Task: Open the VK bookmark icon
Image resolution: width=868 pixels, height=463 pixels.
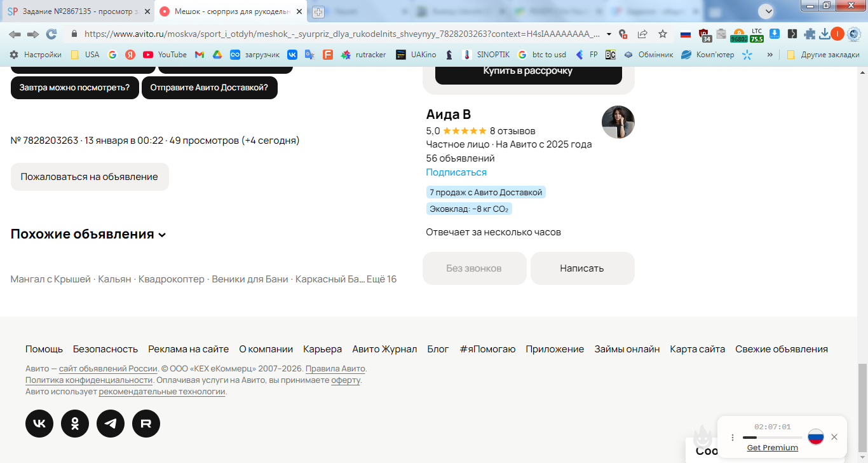Action: 292,55
